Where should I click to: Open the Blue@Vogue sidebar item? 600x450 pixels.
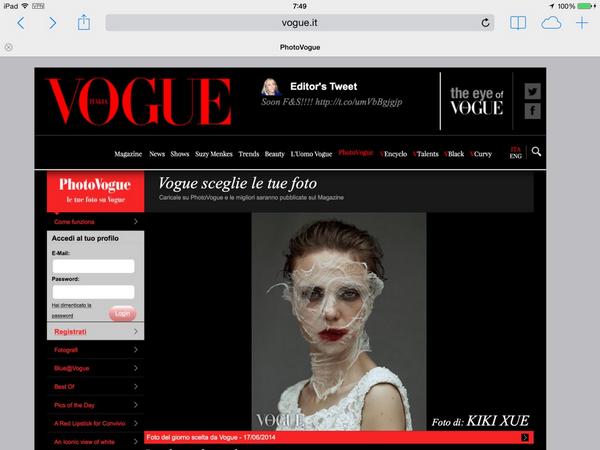click(x=72, y=368)
